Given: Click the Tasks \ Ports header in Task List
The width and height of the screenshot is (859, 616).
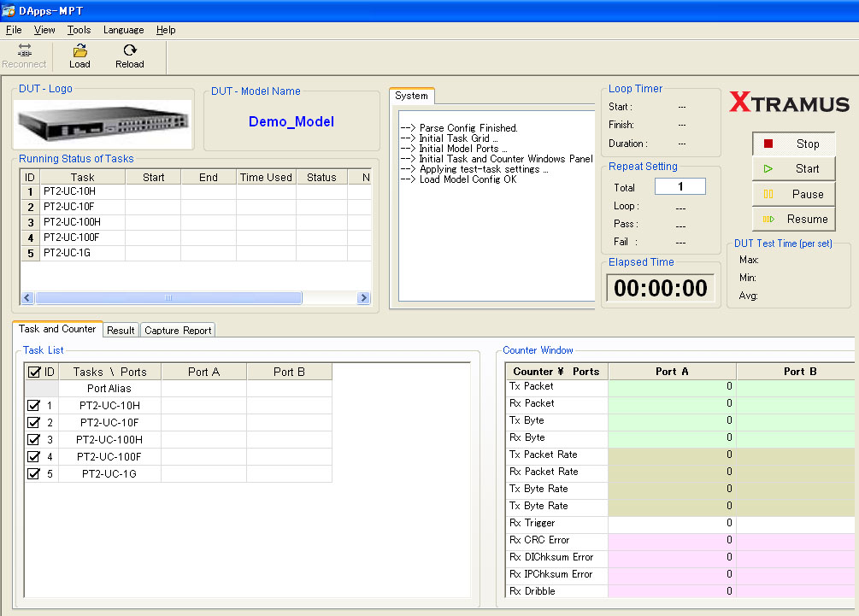Looking at the screenshot, I should tap(109, 372).
